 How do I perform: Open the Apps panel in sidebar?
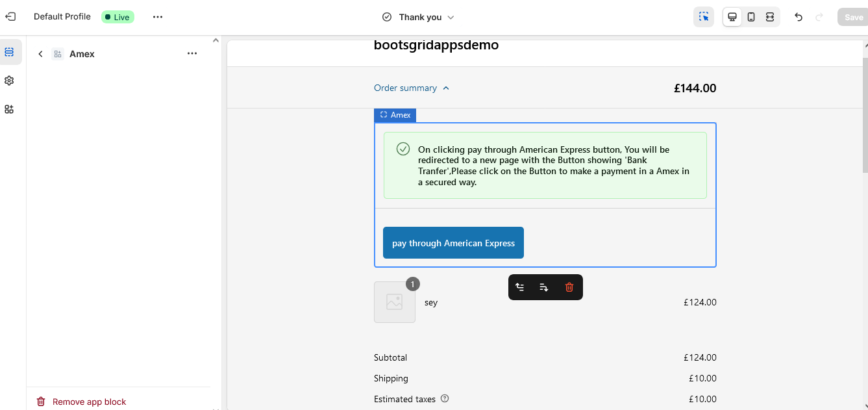[x=9, y=109]
